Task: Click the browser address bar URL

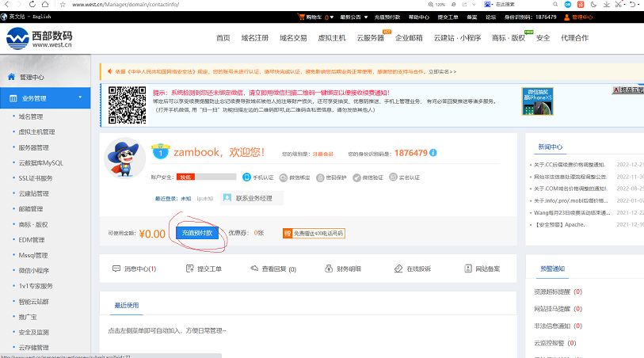Action: coord(125,5)
